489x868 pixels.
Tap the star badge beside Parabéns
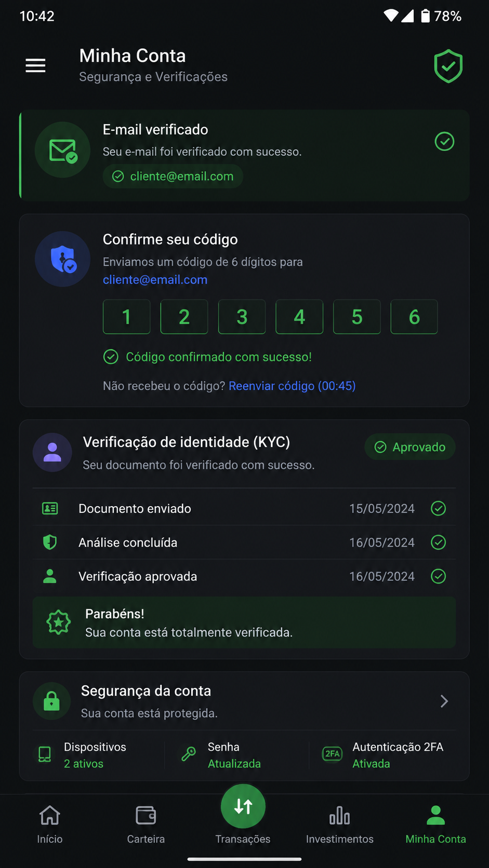pos(59,622)
